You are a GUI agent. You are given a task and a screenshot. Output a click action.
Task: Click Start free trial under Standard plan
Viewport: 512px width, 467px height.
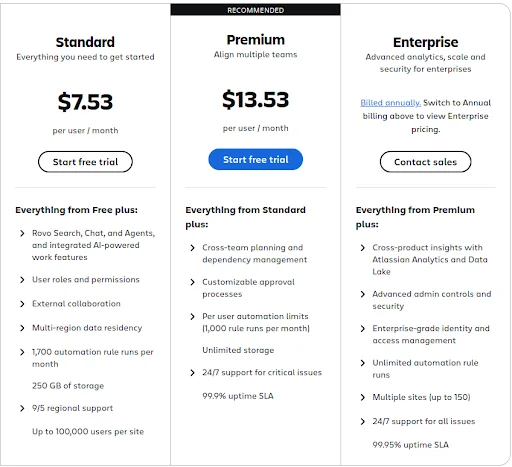(85, 162)
